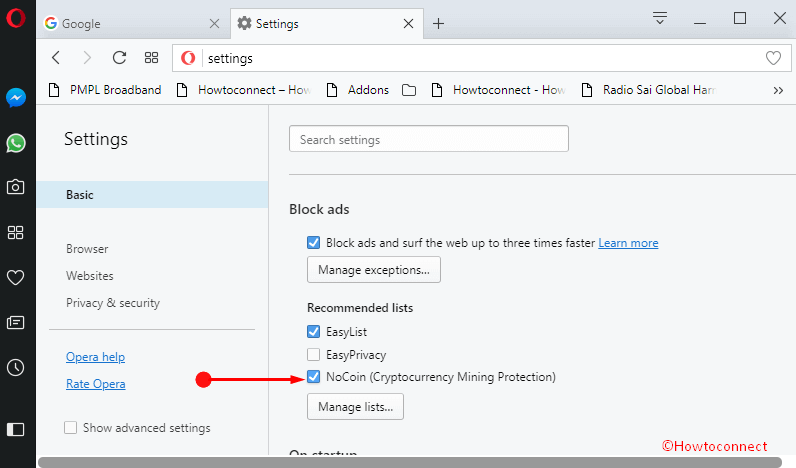Close the Settings tab
Screen dimensions: 796x468
408,23
